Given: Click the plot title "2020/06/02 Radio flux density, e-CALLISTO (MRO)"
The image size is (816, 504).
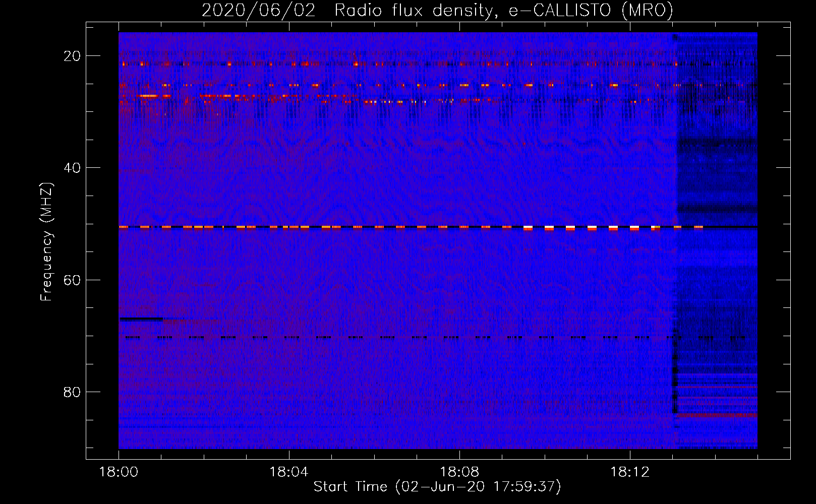Looking at the screenshot, I should (438, 10).
